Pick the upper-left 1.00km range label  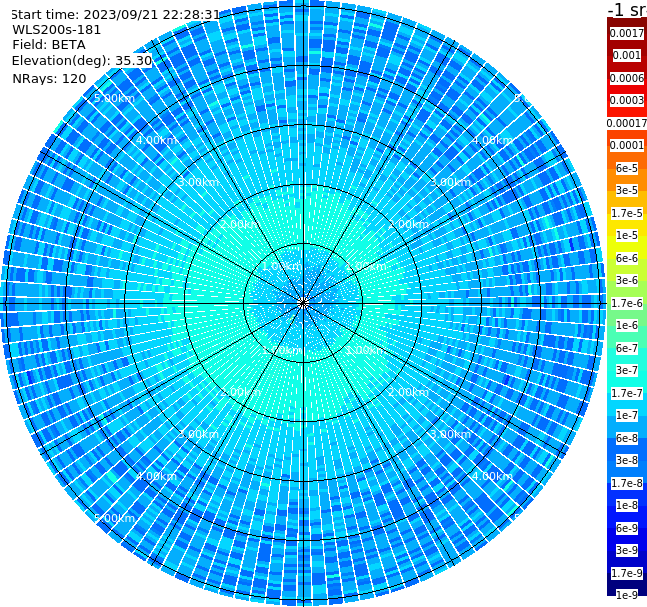(x=283, y=266)
